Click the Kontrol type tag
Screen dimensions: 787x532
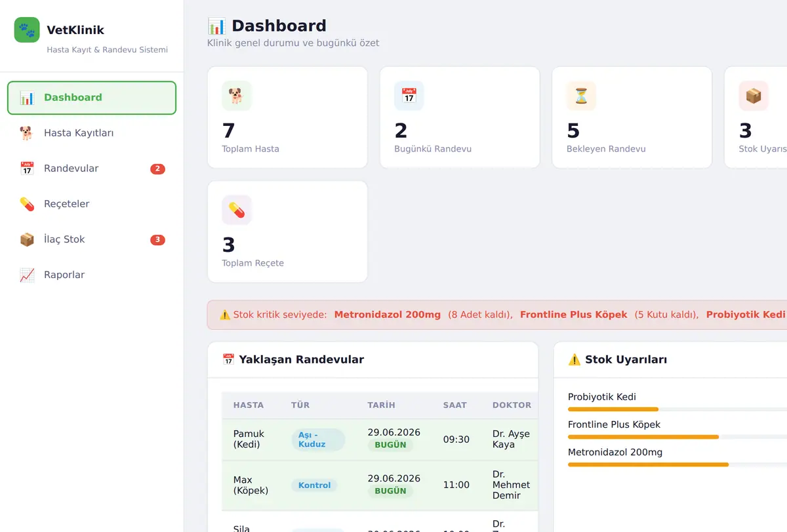(x=315, y=485)
